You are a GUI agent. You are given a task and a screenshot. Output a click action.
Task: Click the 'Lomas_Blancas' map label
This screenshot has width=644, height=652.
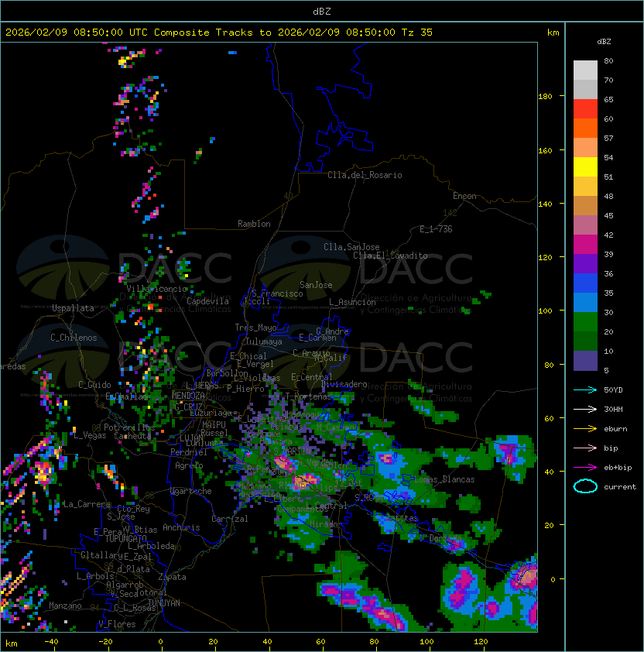[444, 479]
